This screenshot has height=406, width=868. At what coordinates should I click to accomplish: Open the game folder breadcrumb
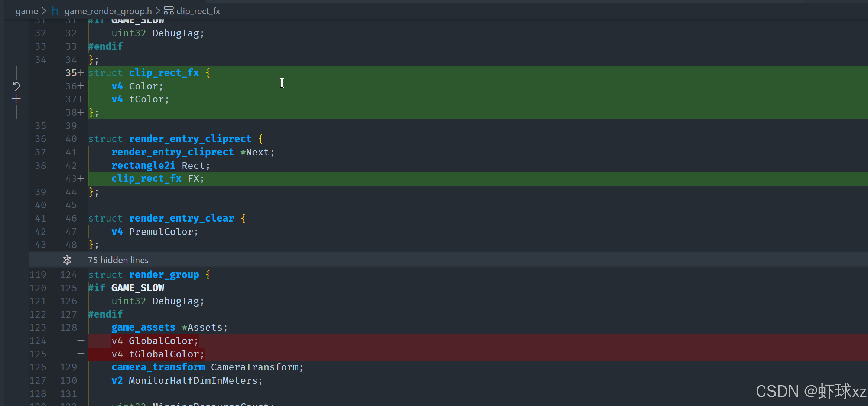point(27,11)
